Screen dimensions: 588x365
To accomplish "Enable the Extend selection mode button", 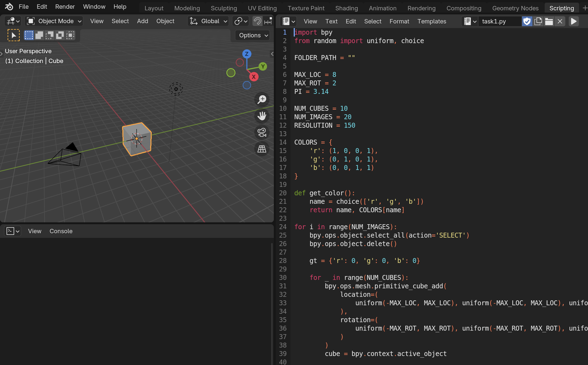I will pos(39,35).
